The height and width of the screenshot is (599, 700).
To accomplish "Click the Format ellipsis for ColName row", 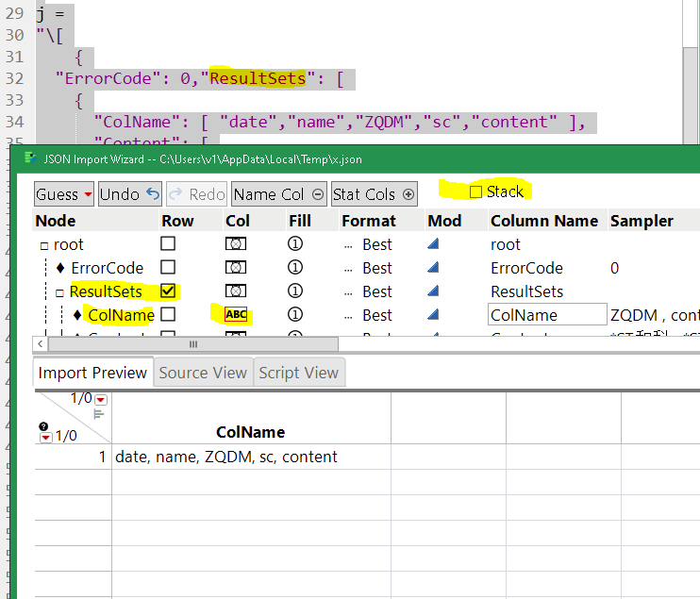I will point(349,315).
